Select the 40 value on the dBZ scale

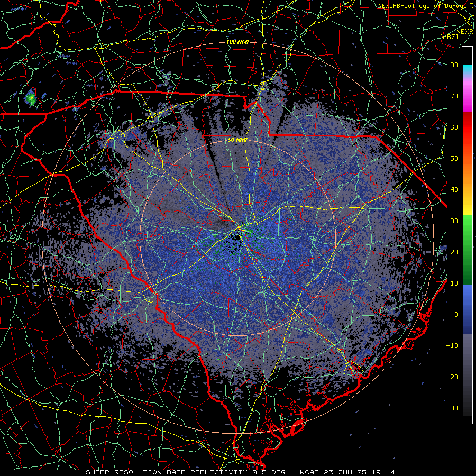[454, 190]
